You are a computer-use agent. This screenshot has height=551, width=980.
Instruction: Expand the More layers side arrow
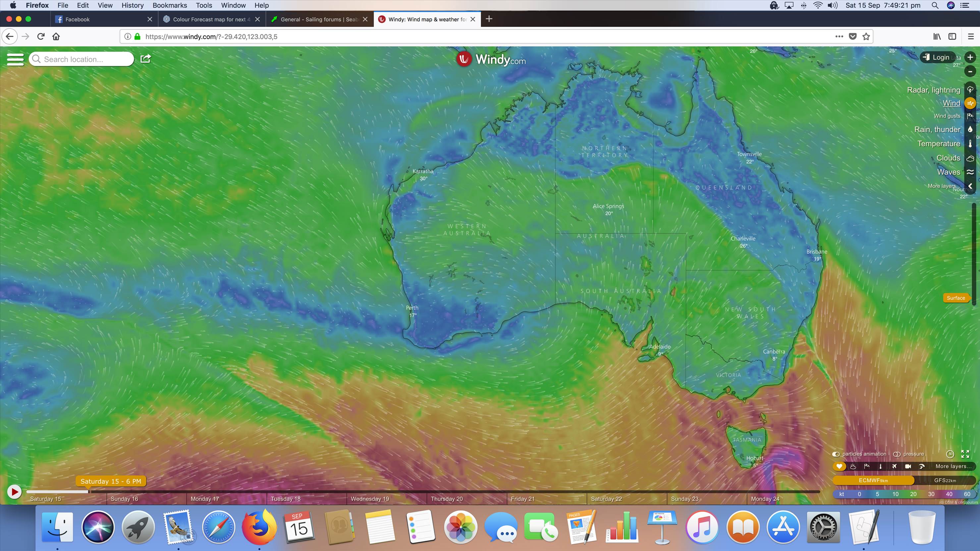point(970,186)
